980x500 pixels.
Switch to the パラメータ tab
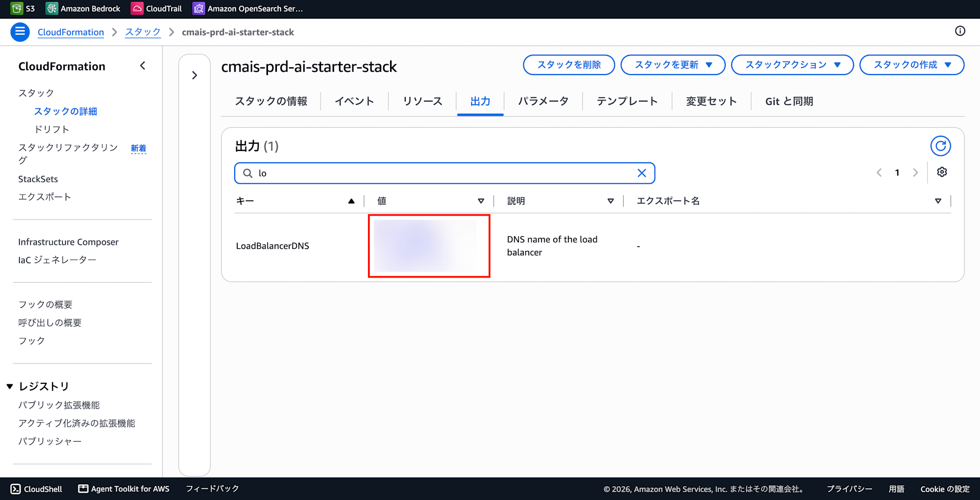[543, 101]
